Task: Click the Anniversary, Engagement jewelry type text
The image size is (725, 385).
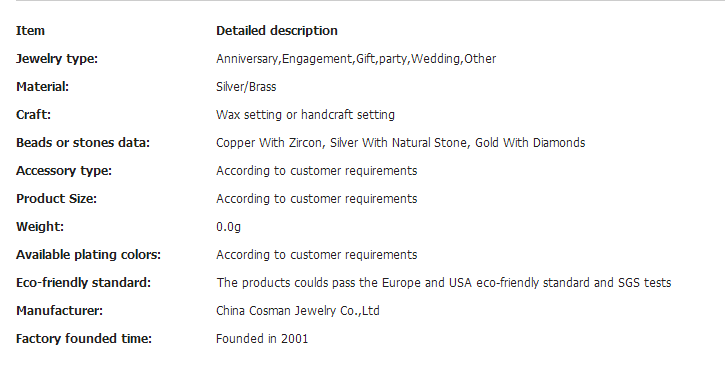Action: pyautogui.click(x=356, y=59)
